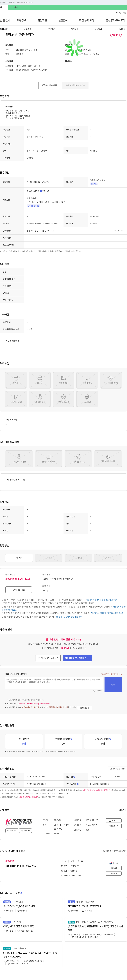
Task: Click 요약보기 for CUSHION PRESS posting
Action: tap(114, 868)
